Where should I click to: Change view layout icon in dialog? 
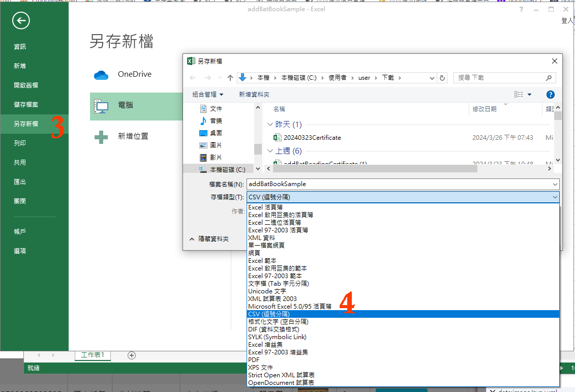[x=519, y=95]
